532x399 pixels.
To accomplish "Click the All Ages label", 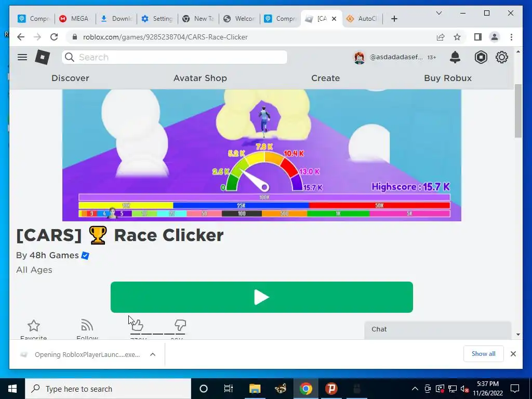I will pyautogui.click(x=34, y=270).
